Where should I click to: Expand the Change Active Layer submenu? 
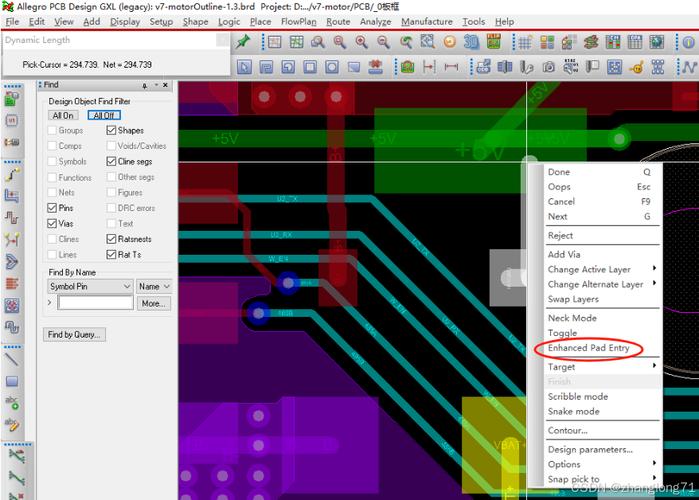(600, 269)
